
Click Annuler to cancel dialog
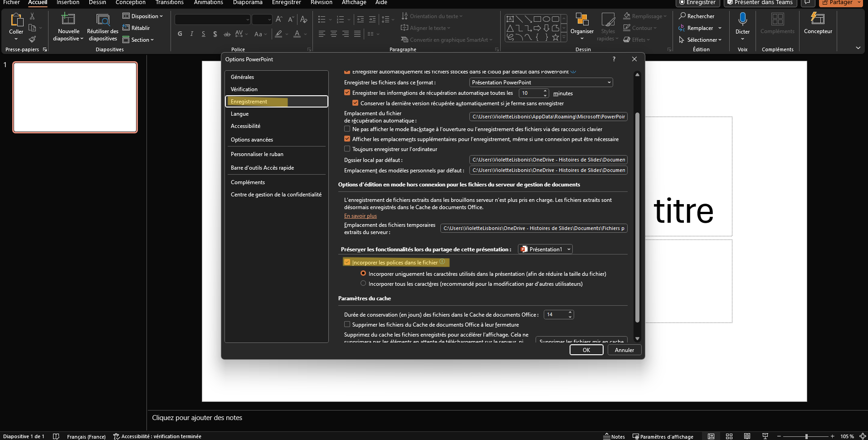point(624,350)
